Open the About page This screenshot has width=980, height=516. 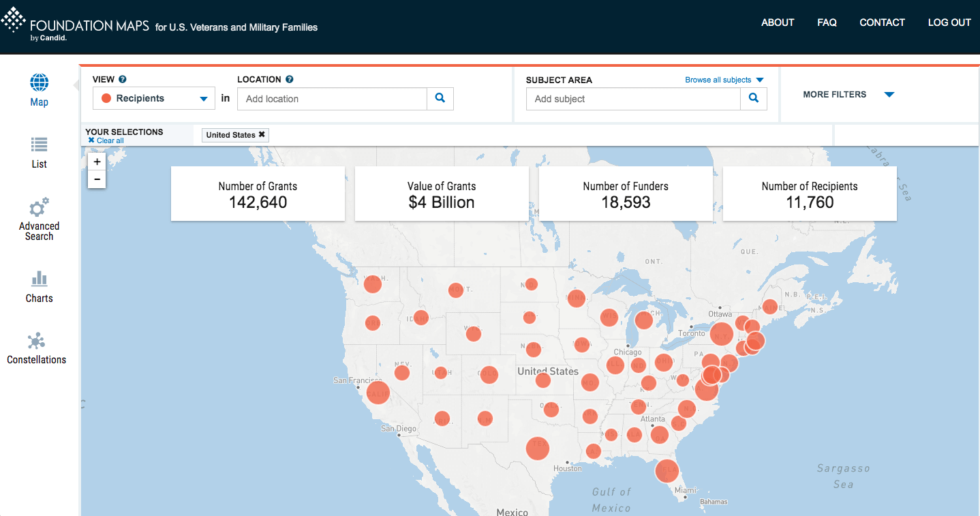[x=778, y=22]
